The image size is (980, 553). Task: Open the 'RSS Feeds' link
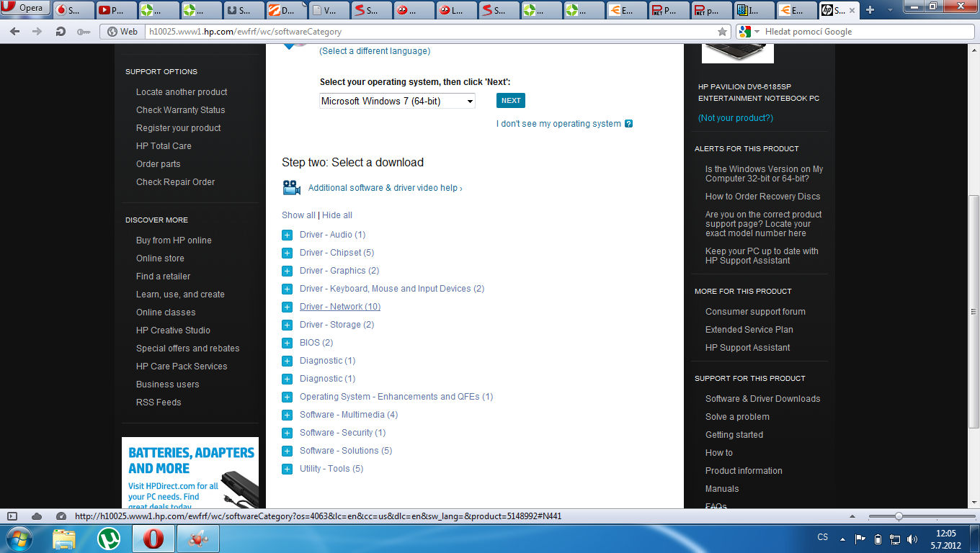tap(159, 403)
